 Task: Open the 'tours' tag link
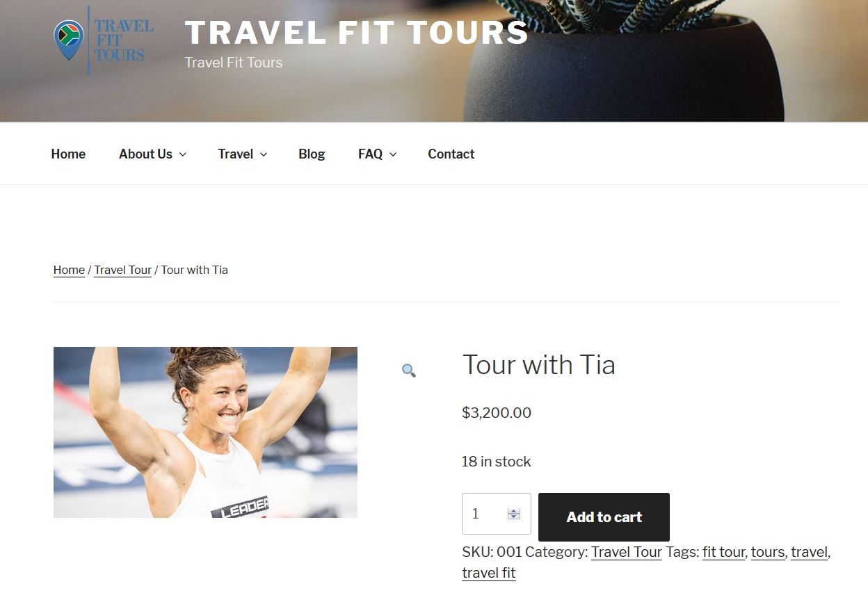tap(768, 552)
